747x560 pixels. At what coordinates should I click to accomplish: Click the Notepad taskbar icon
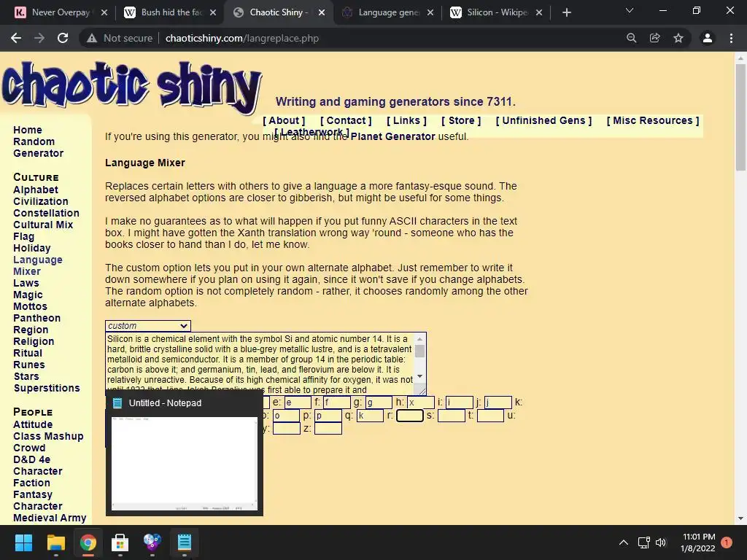184,542
